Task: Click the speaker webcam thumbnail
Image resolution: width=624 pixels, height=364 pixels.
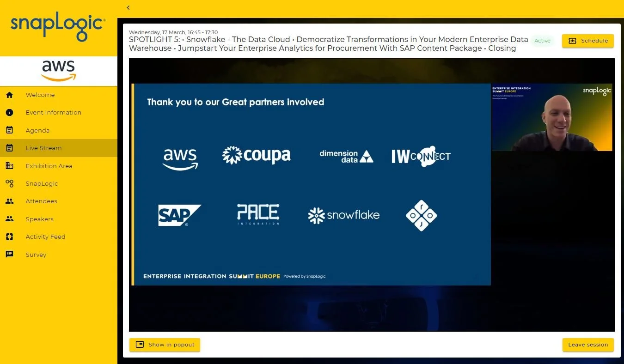Action: 552,118
